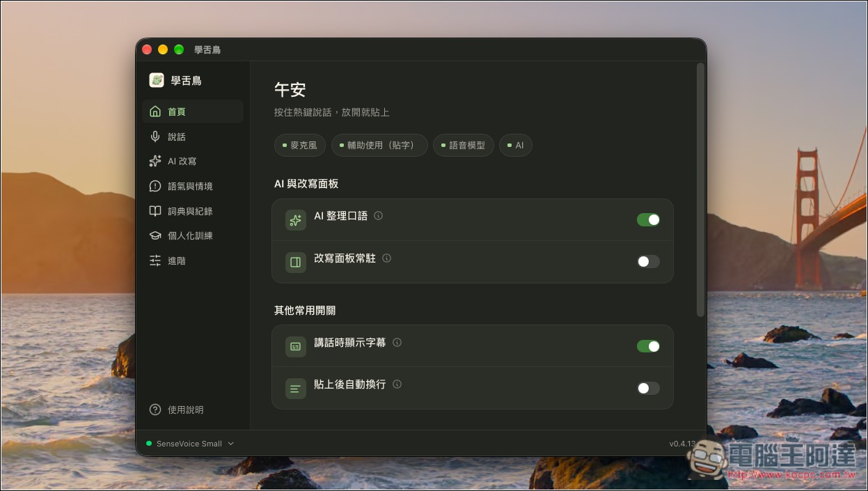Disable the AI 整理口語 switch
The image size is (868, 491).
point(648,219)
